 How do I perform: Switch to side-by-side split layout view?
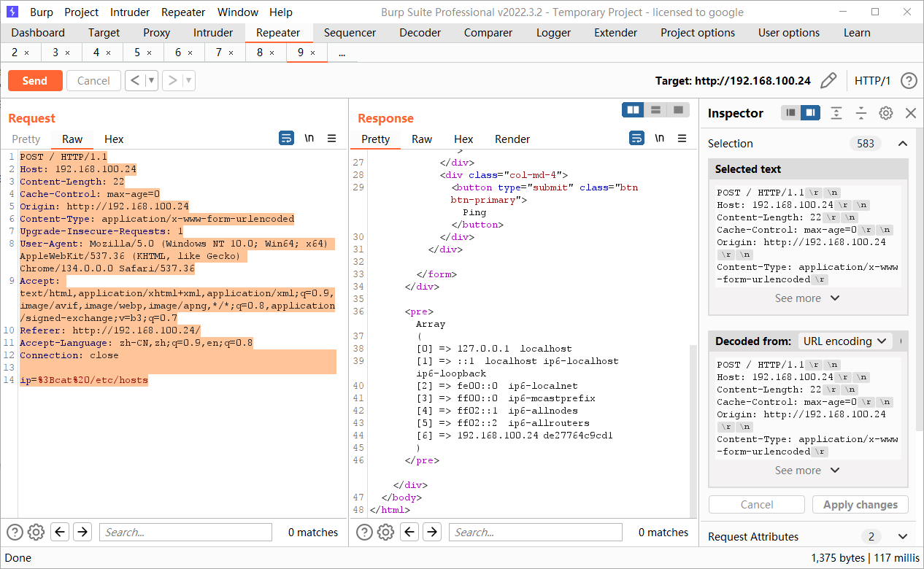point(633,109)
